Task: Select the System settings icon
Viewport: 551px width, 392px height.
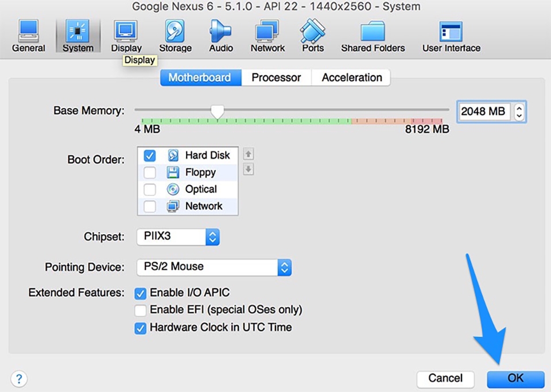Action: click(77, 36)
